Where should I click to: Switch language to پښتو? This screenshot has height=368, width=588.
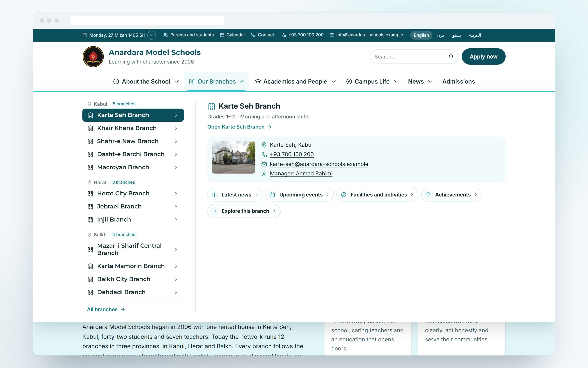tap(456, 35)
